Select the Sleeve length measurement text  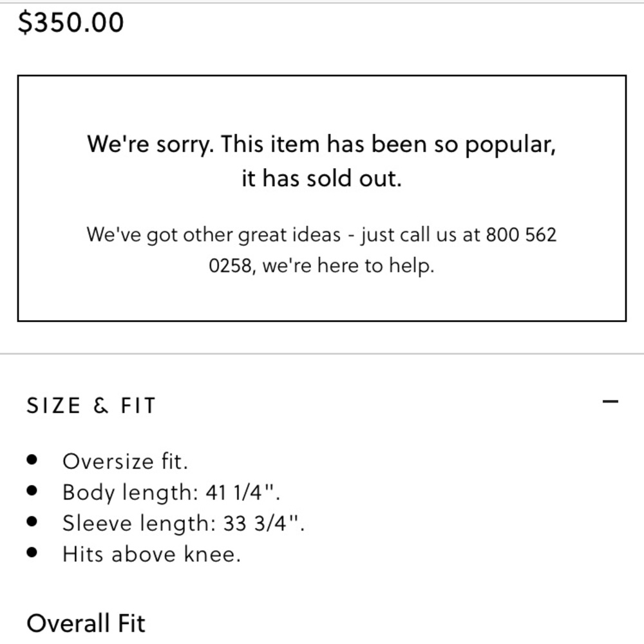[x=183, y=523]
